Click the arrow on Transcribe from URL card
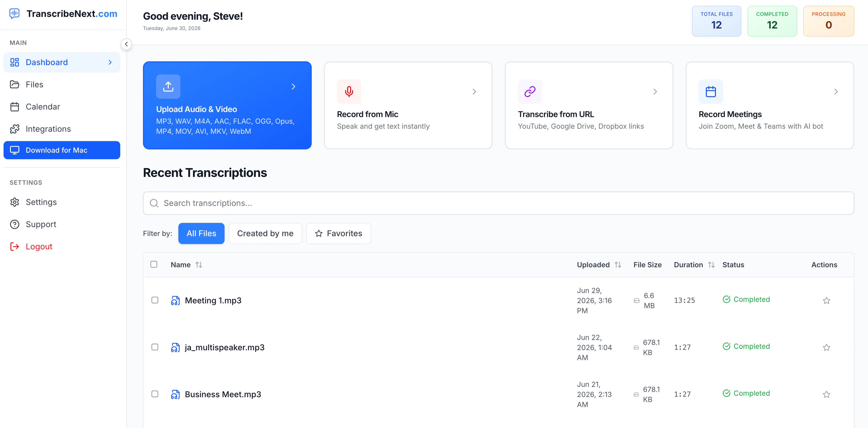This screenshot has width=868, height=428. click(x=655, y=92)
